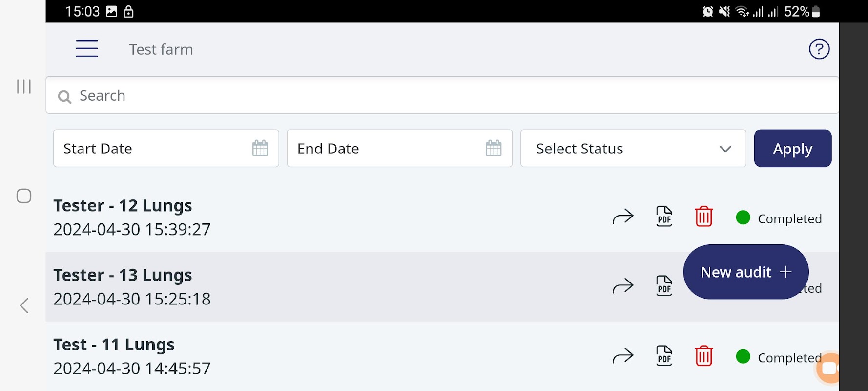The width and height of the screenshot is (868, 391).
Task: Share the Test - 11 Lungs audit
Action: pyautogui.click(x=623, y=356)
